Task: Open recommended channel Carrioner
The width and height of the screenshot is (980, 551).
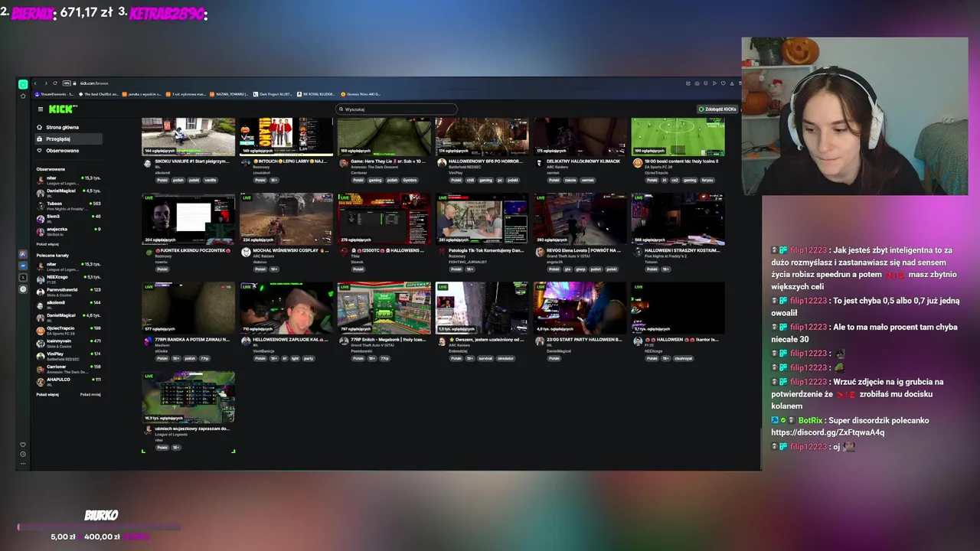Action: tap(68, 367)
